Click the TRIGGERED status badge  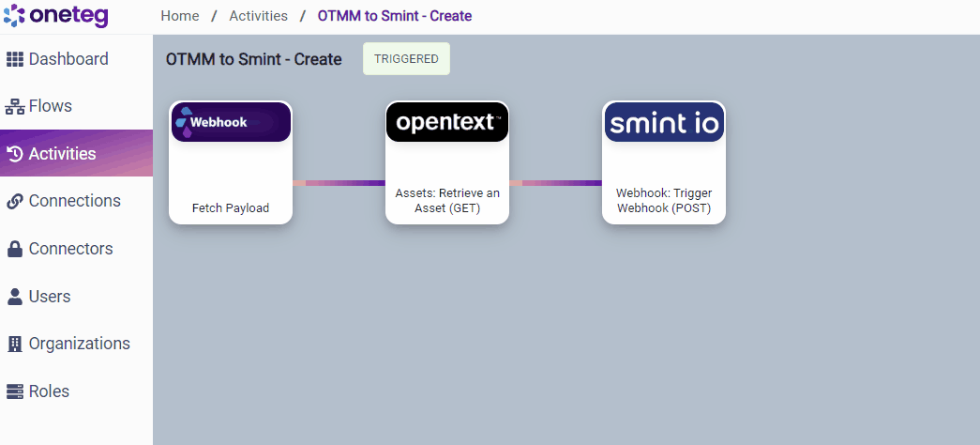tap(406, 58)
